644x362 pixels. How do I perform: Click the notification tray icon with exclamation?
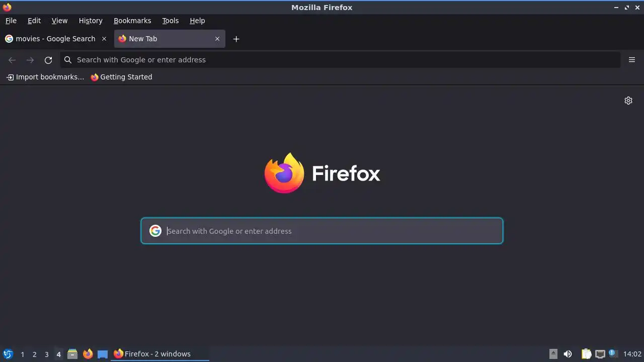(x=613, y=353)
